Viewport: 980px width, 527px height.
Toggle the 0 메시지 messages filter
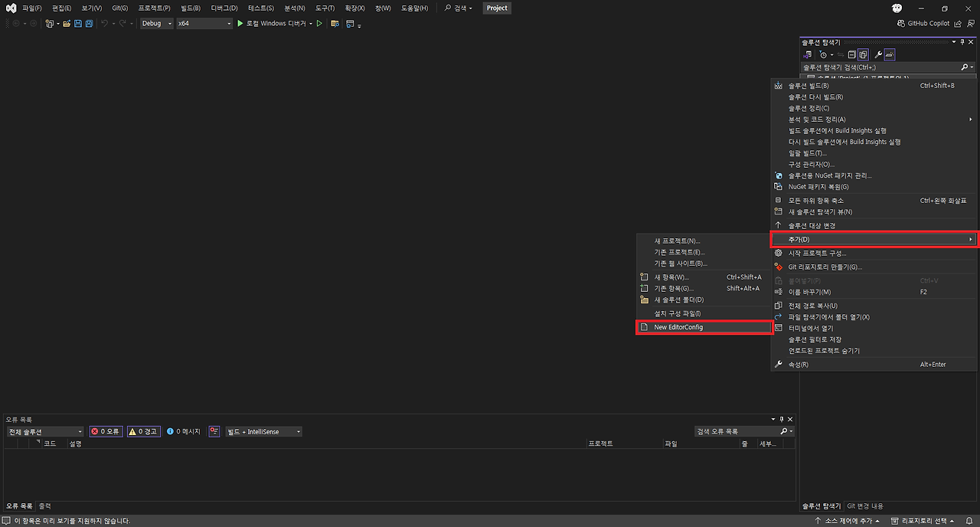[x=183, y=430]
